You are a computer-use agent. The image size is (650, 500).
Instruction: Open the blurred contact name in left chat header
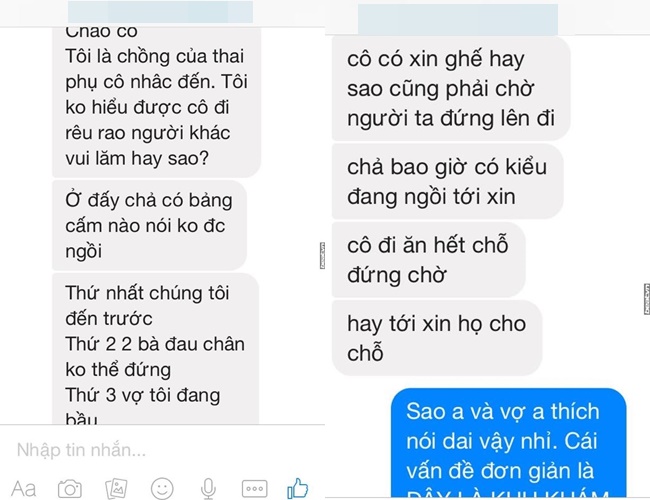[160, 12]
